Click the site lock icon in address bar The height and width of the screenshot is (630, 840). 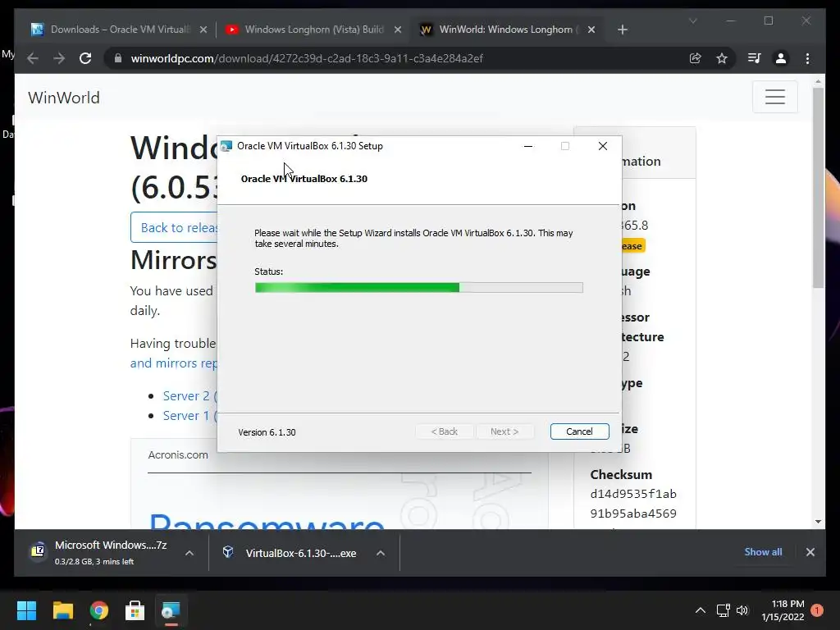tap(118, 58)
